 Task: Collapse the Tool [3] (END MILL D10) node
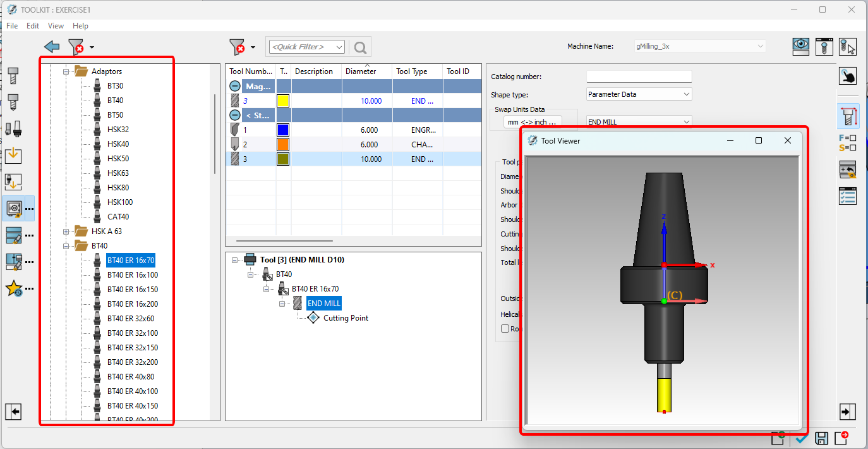235,260
